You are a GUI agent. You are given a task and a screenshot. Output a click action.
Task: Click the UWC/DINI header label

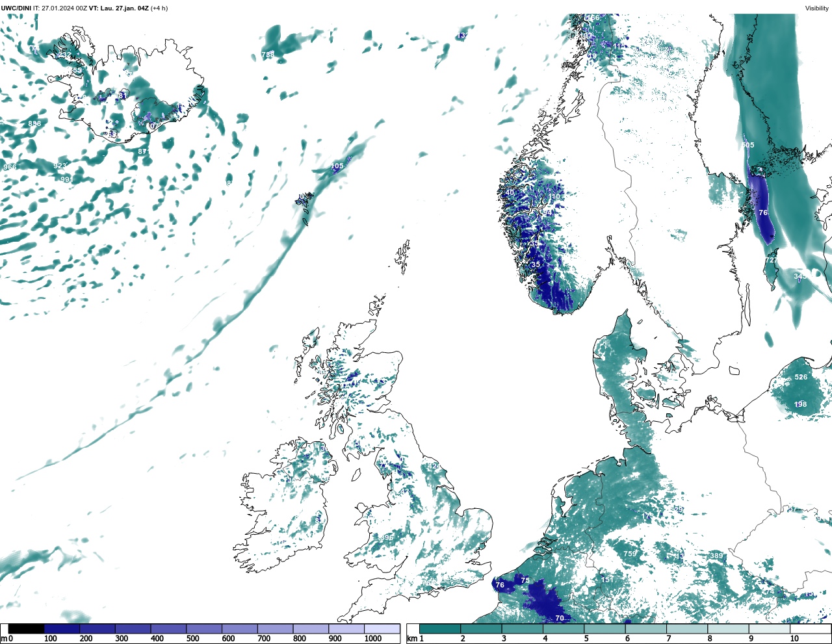pyautogui.click(x=16, y=8)
